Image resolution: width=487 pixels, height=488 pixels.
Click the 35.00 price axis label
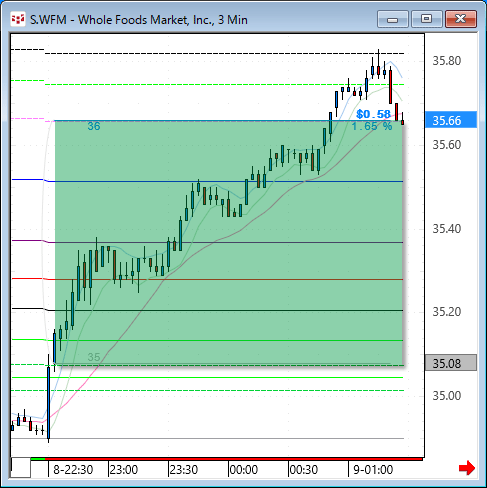(x=447, y=396)
